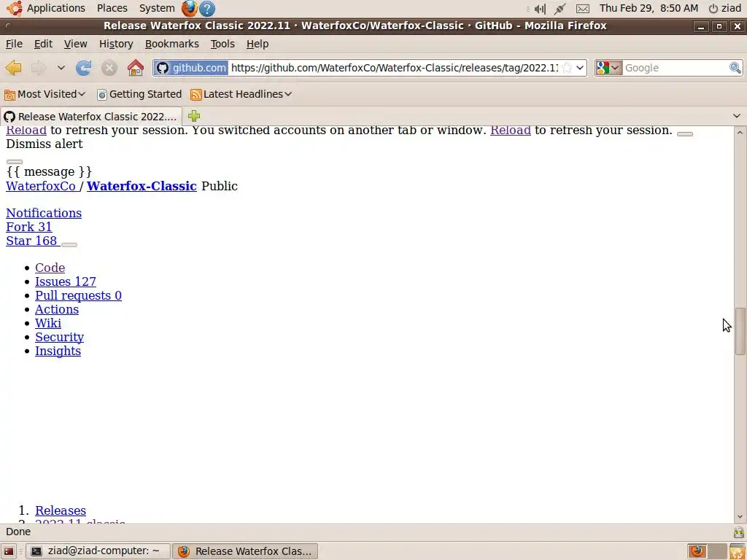Image resolution: width=747 pixels, height=560 pixels.
Task: Open the Code tab link
Action: point(50,268)
